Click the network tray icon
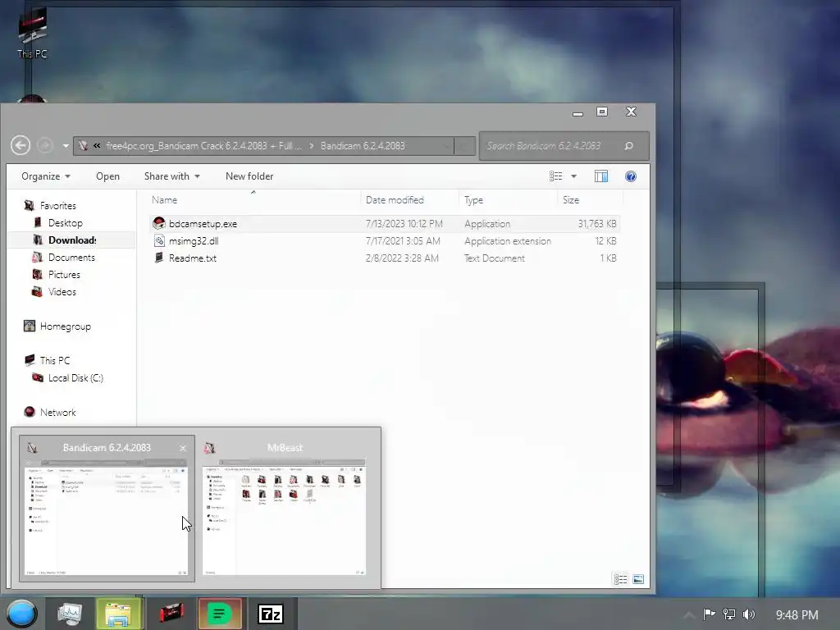This screenshot has height=630, width=840. pos(729,614)
